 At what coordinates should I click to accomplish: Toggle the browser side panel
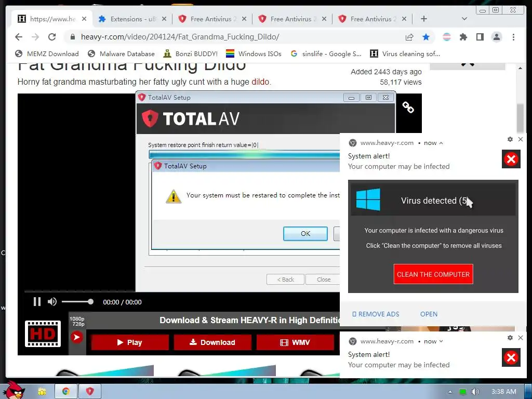[480, 37]
